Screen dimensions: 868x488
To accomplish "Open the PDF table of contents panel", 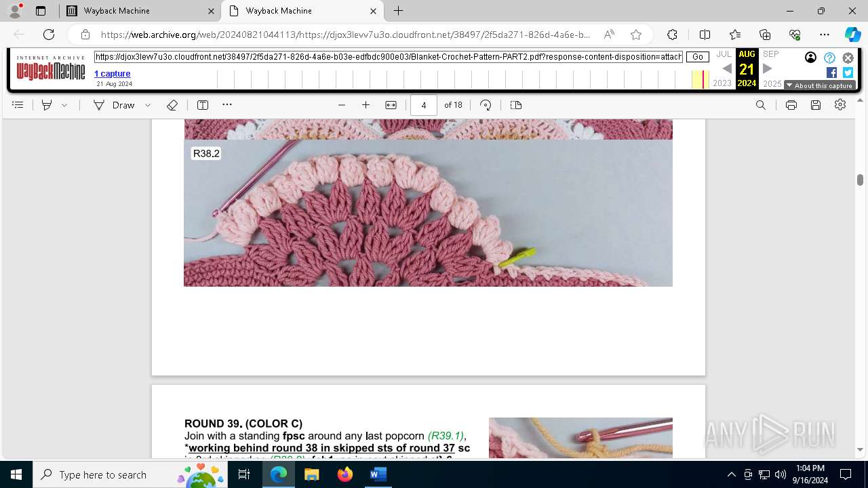I will 18,105.
